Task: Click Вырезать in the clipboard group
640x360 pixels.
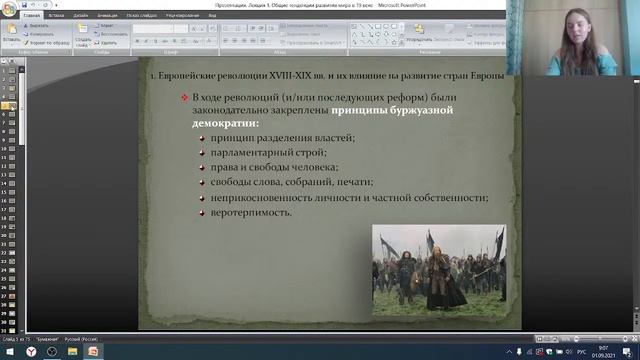Action: pyautogui.click(x=36, y=26)
